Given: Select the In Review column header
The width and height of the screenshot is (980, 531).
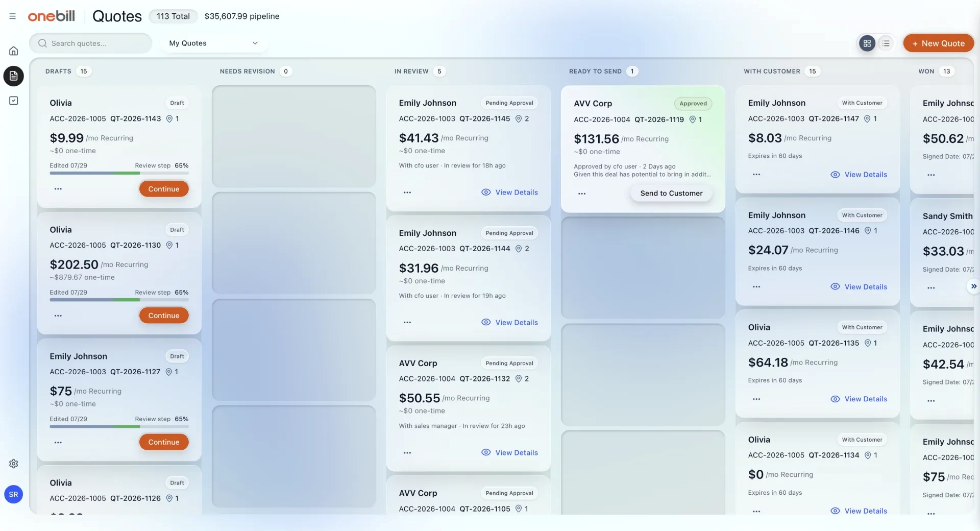Looking at the screenshot, I should pos(411,71).
